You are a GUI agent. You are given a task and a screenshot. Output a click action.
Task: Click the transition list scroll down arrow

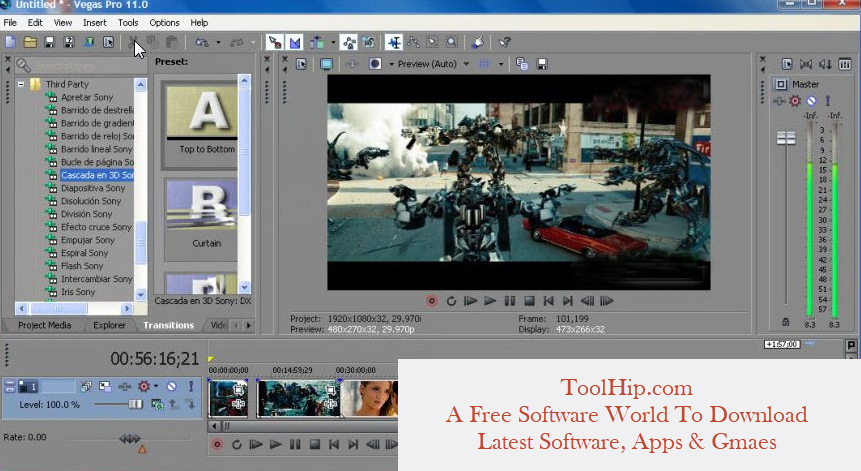click(x=141, y=294)
